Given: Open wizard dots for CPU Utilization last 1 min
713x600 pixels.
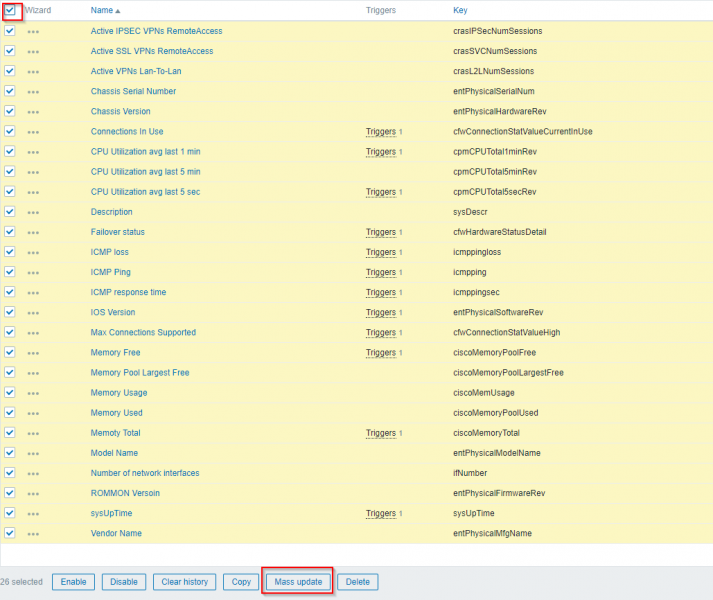Looking at the screenshot, I should [33, 152].
